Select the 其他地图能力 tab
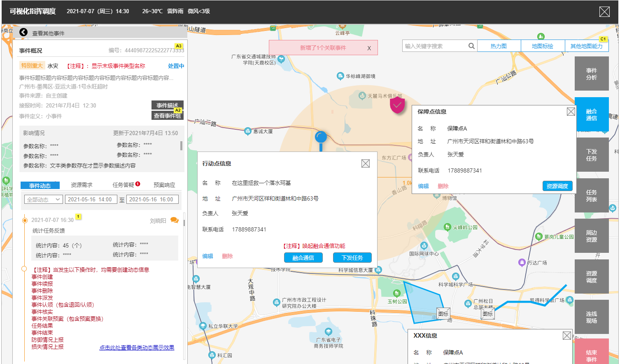The width and height of the screenshot is (620, 364). pyautogui.click(x=586, y=46)
